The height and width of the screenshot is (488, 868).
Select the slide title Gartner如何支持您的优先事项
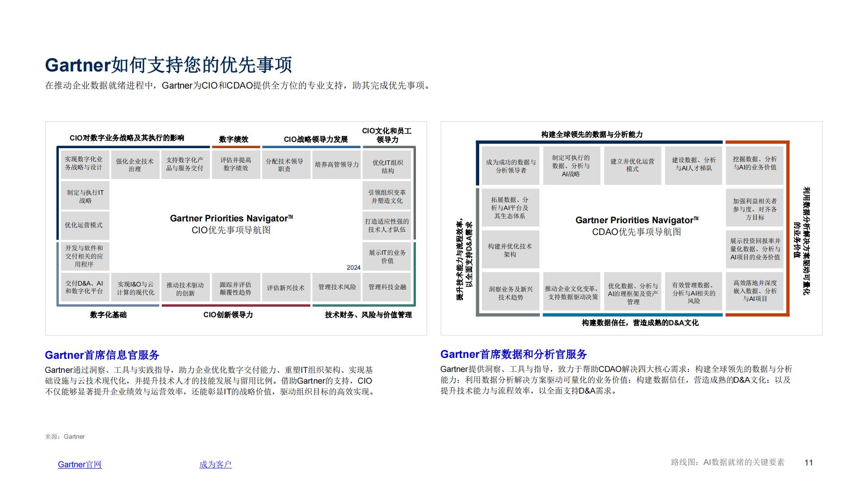[169, 65]
